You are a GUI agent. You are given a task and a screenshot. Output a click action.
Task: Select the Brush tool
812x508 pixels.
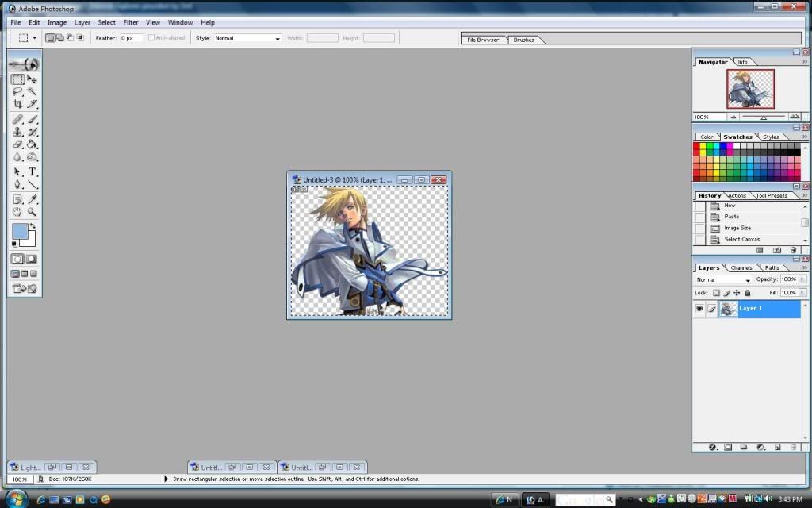click(x=32, y=119)
